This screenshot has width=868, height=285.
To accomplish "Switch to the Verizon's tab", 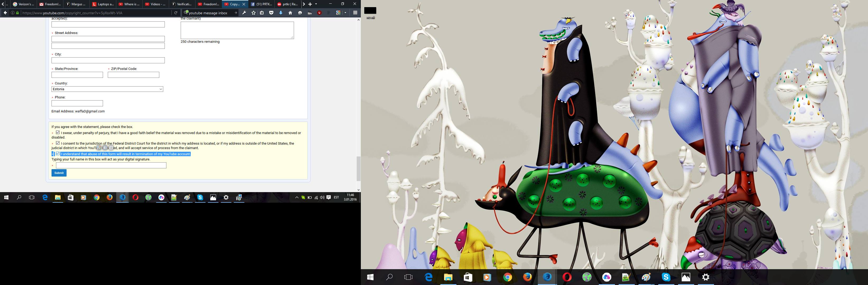I will (x=23, y=4).
